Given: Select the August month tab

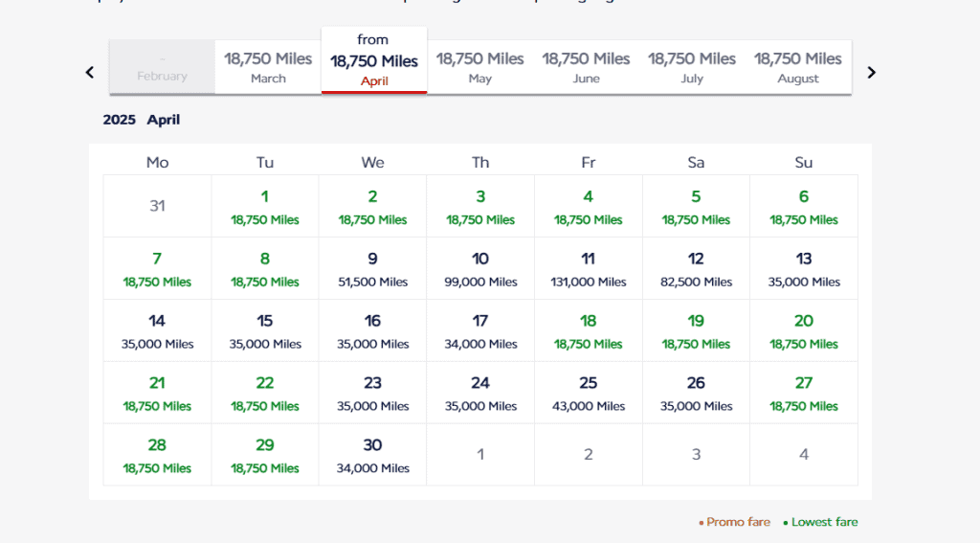Looking at the screenshot, I should tap(798, 67).
